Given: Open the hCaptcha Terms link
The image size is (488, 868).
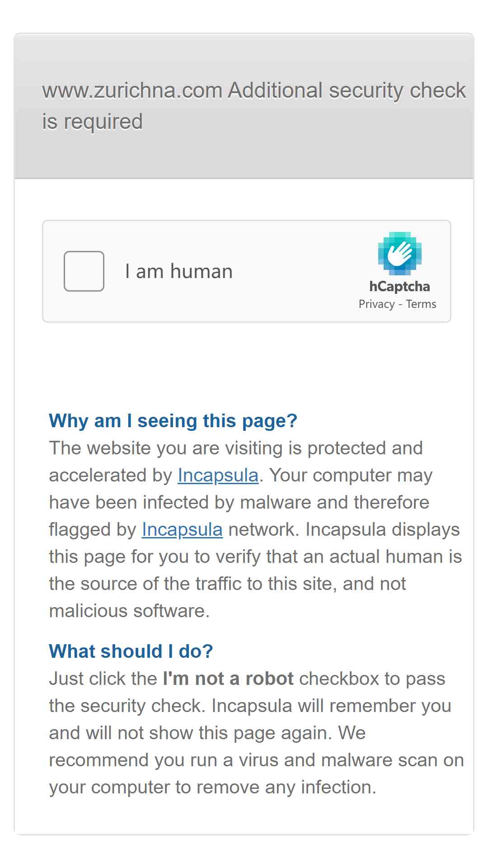Looking at the screenshot, I should [x=421, y=304].
